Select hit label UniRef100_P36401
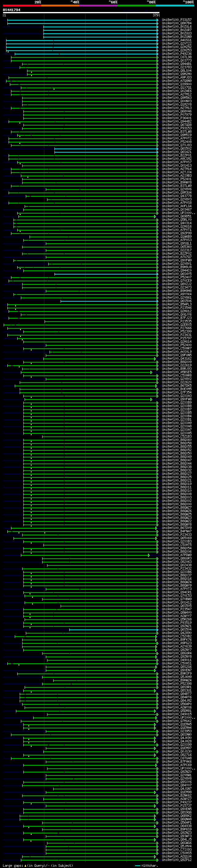 pos(177,118)
